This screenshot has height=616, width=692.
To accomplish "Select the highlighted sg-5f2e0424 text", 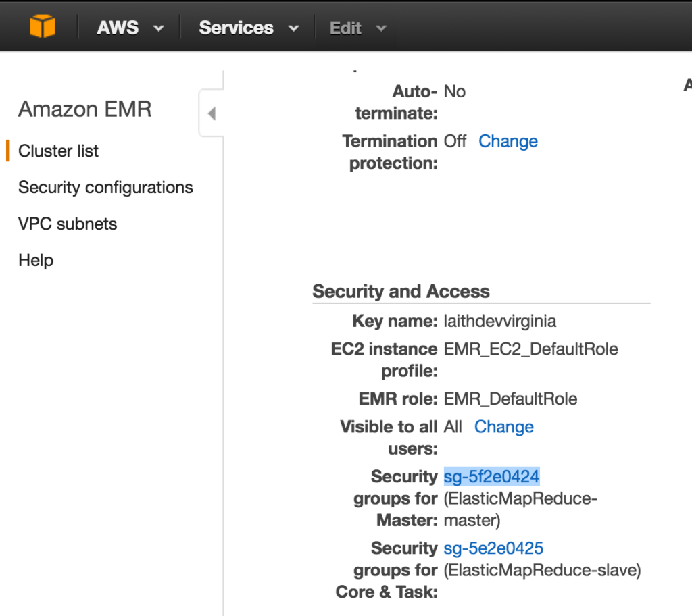I will (491, 476).
